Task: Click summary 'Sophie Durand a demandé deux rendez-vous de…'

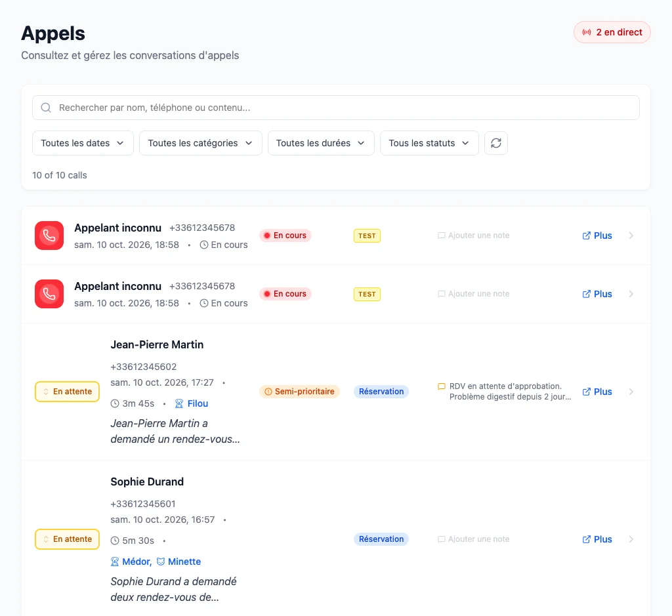Action: (x=173, y=590)
